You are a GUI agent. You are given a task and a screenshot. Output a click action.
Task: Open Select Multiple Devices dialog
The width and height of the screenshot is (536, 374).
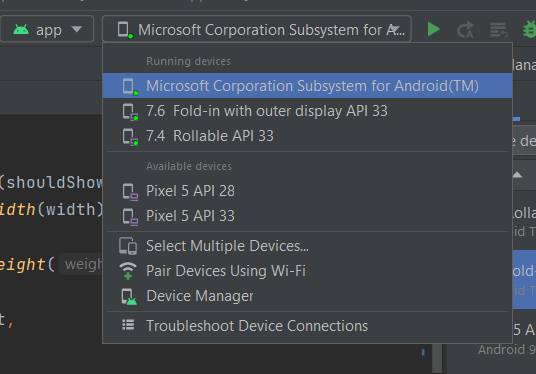click(307, 246)
